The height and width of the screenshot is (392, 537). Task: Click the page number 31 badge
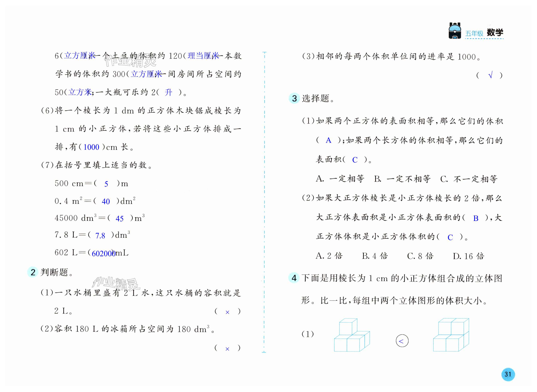508,374
